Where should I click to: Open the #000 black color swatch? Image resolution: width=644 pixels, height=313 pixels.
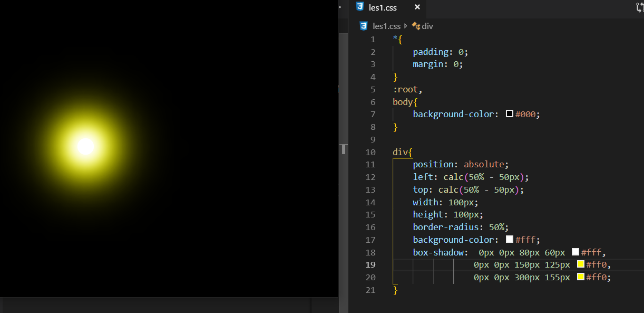pos(510,114)
